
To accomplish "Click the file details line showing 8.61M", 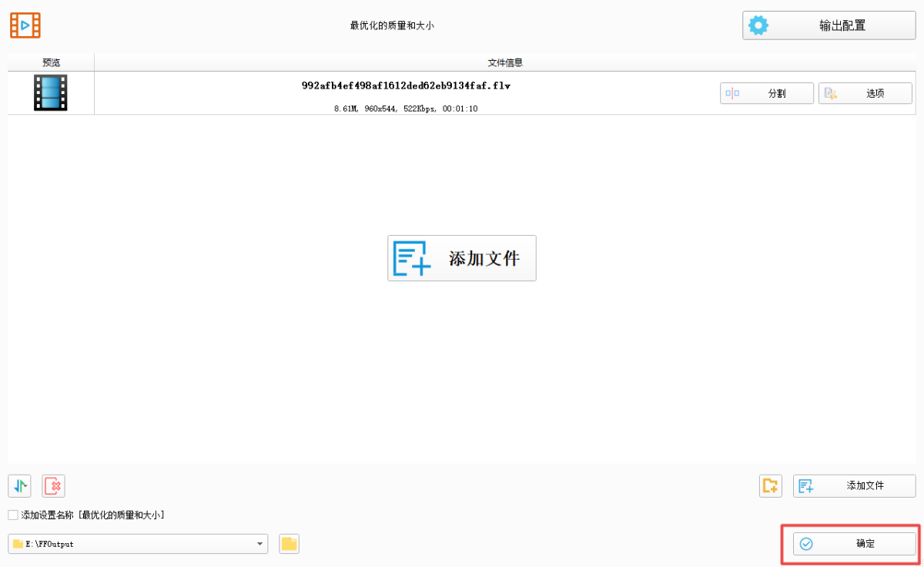I will click(406, 109).
